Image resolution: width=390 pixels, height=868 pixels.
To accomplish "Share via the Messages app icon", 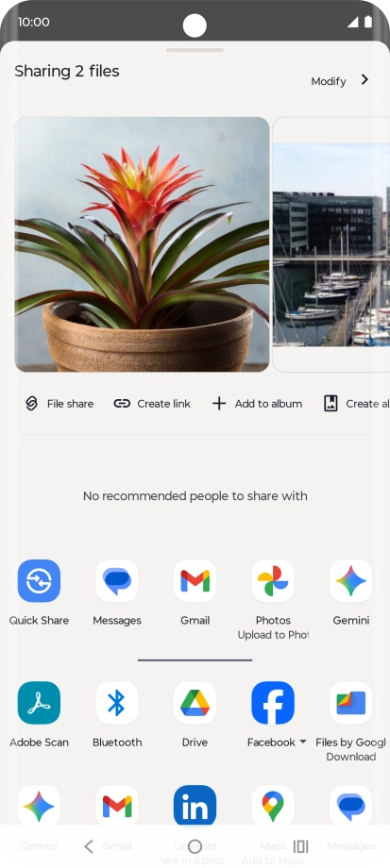I will pos(117,580).
